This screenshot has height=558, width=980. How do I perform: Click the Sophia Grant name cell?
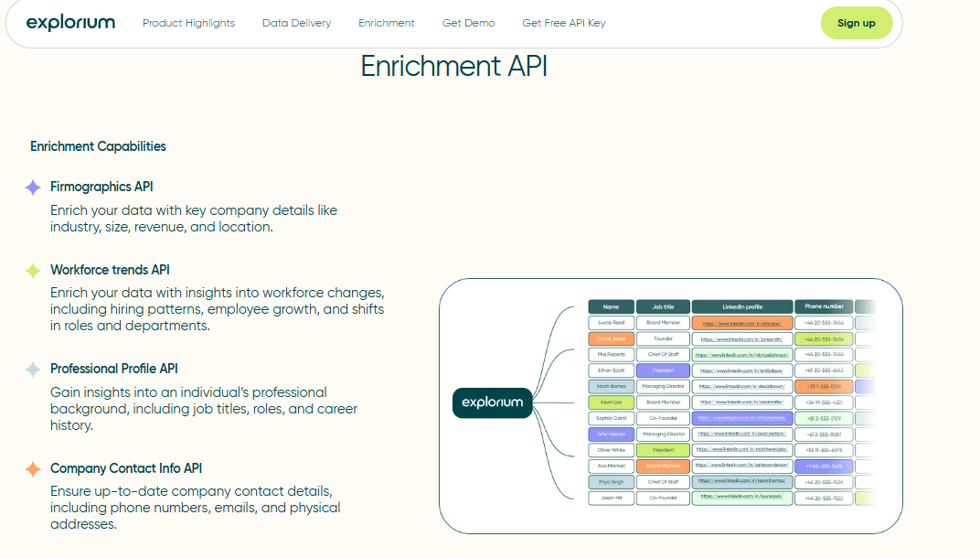click(x=612, y=419)
